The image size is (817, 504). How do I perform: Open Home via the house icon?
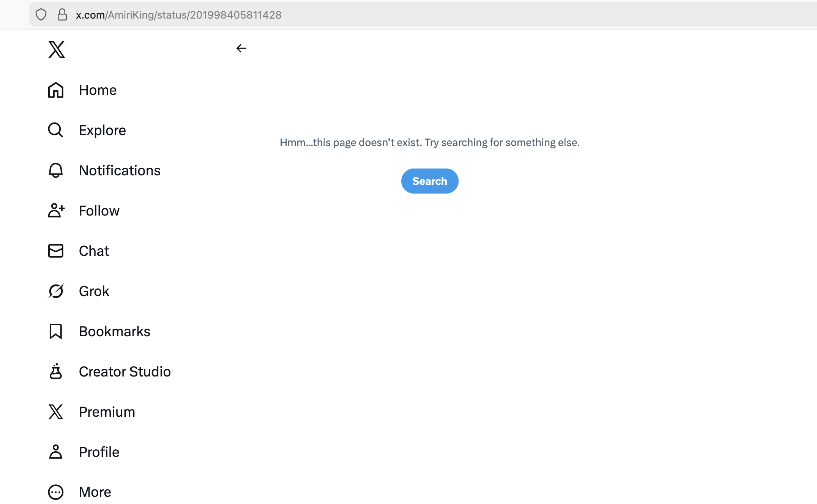point(56,90)
